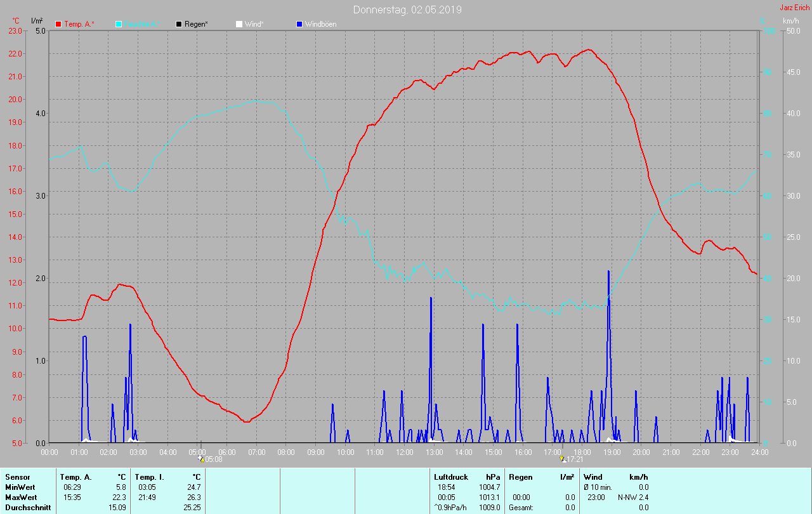
Task: Click the red Temp. A. legend swatch
Action: pyautogui.click(x=58, y=24)
